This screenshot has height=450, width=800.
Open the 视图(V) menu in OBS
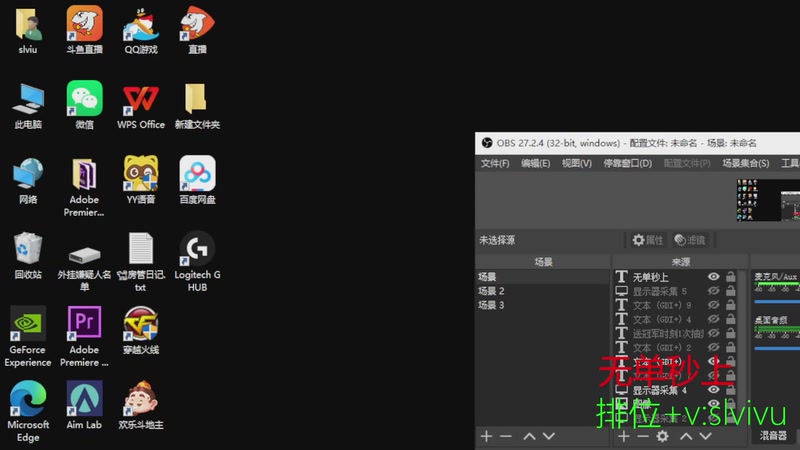(x=577, y=163)
